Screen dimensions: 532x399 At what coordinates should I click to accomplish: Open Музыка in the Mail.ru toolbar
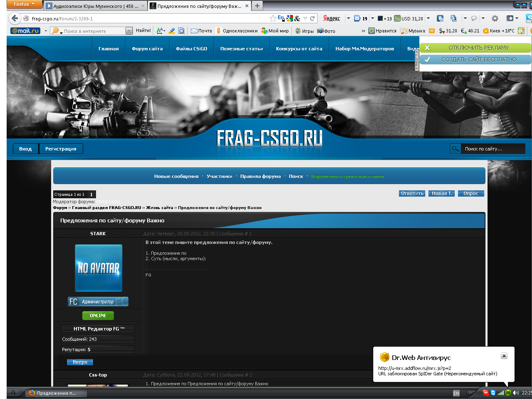click(413, 31)
